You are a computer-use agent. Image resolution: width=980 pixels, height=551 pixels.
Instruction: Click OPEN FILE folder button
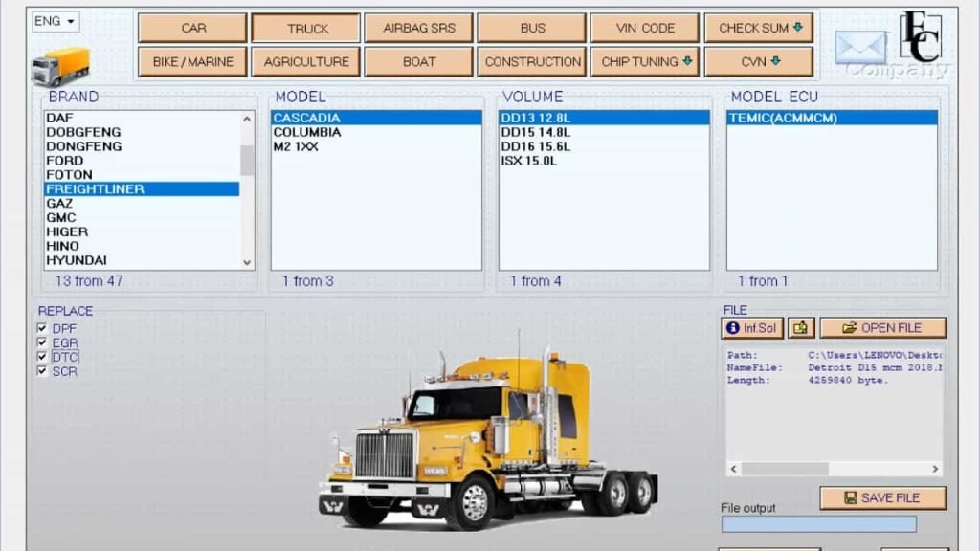(x=882, y=328)
